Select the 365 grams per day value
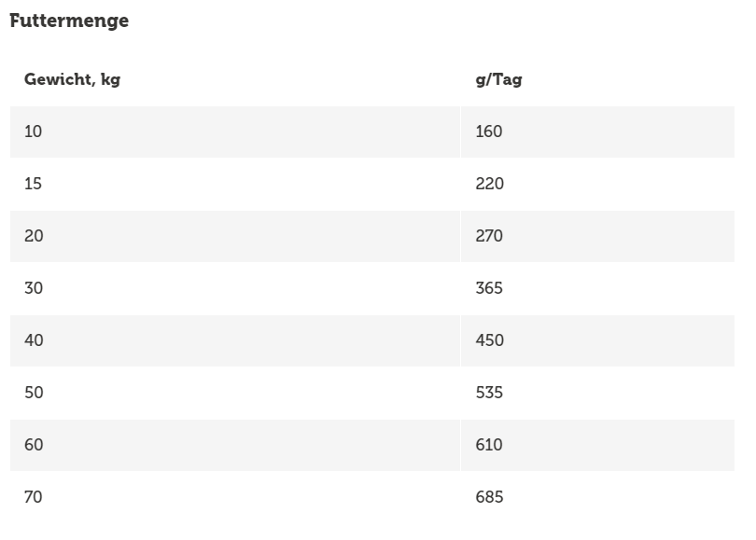The image size is (756, 540). pyautogui.click(x=489, y=288)
